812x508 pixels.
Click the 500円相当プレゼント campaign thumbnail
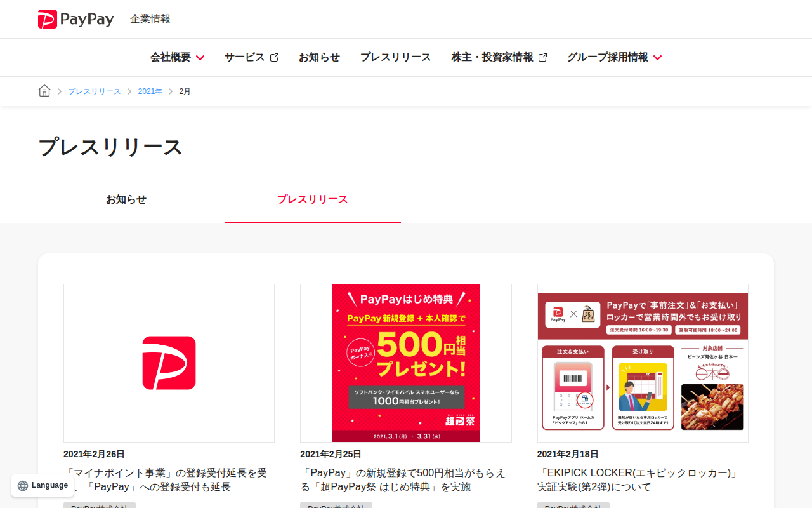[406, 363]
